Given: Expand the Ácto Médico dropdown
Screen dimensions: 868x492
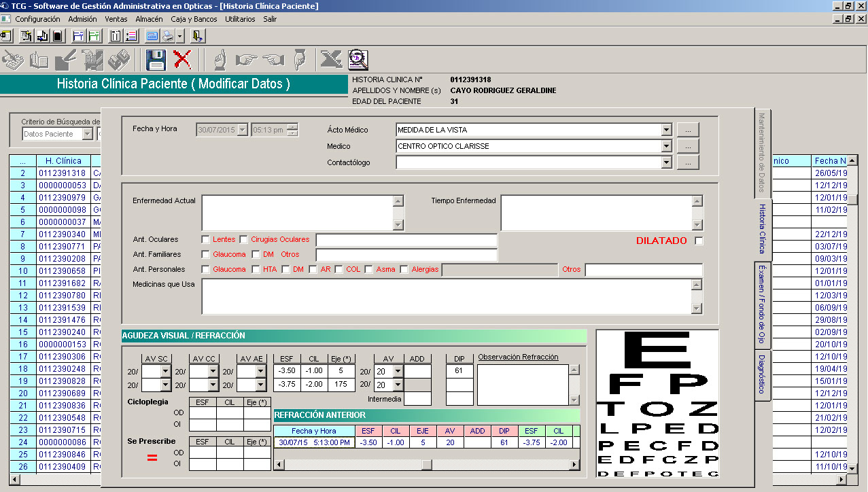Looking at the screenshot, I should pos(665,130).
